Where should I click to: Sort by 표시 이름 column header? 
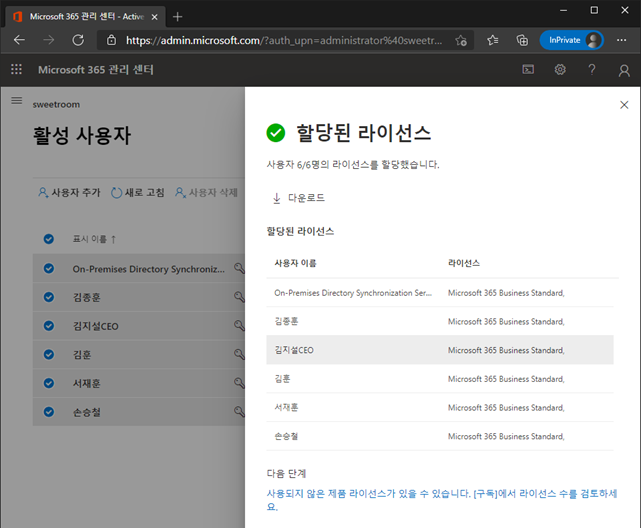pyautogui.click(x=94, y=239)
